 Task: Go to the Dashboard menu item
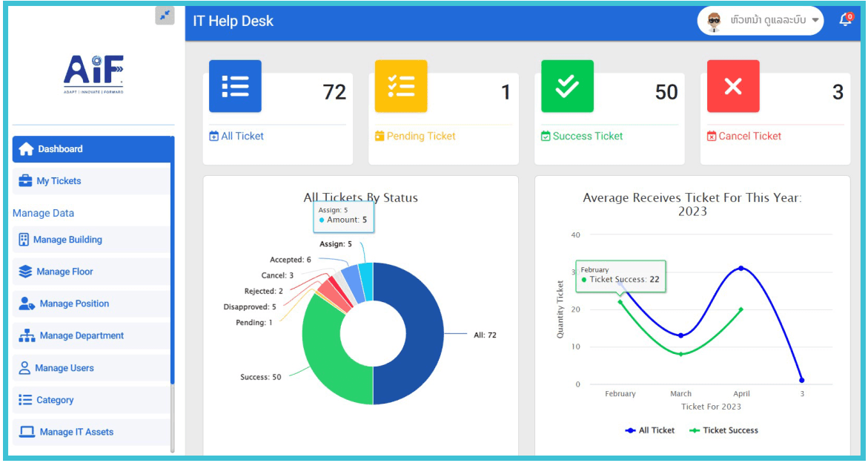tap(52, 148)
